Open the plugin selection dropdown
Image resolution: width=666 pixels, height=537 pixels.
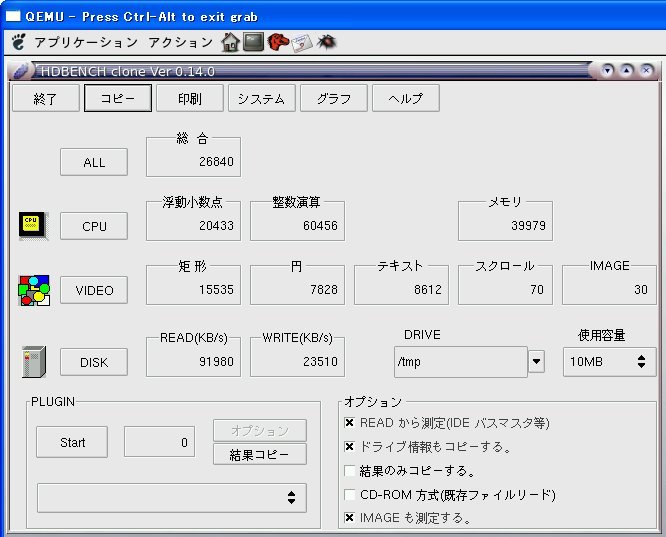pyautogui.click(x=172, y=497)
